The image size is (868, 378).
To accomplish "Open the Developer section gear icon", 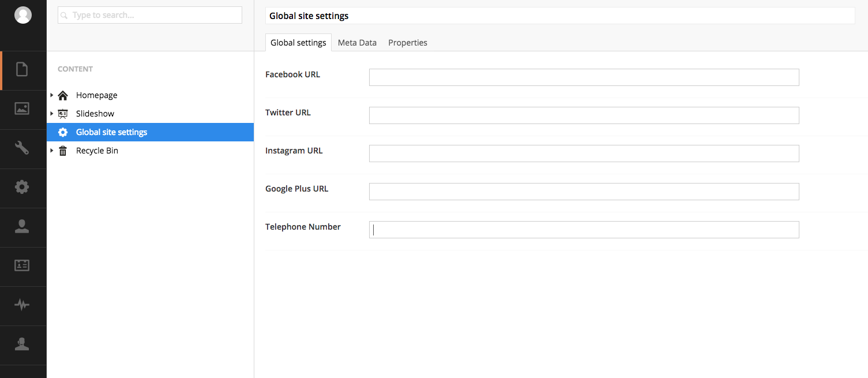I will pyautogui.click(x=22, y=187).
